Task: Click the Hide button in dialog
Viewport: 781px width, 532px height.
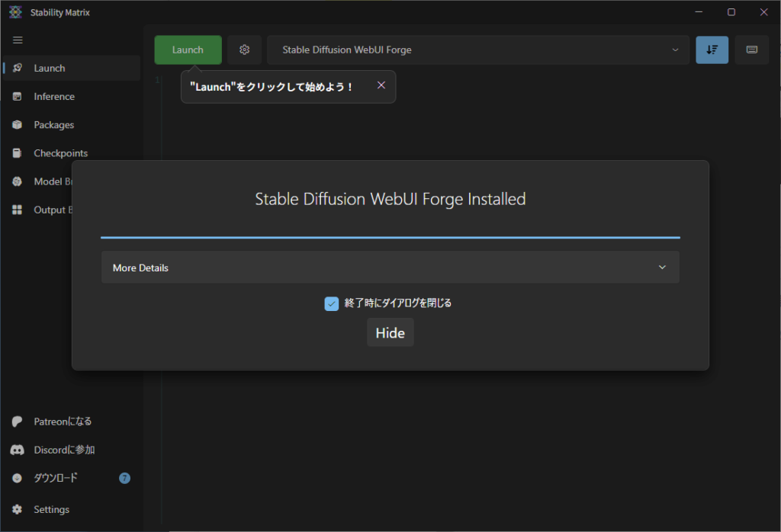Action: point(390,332)
